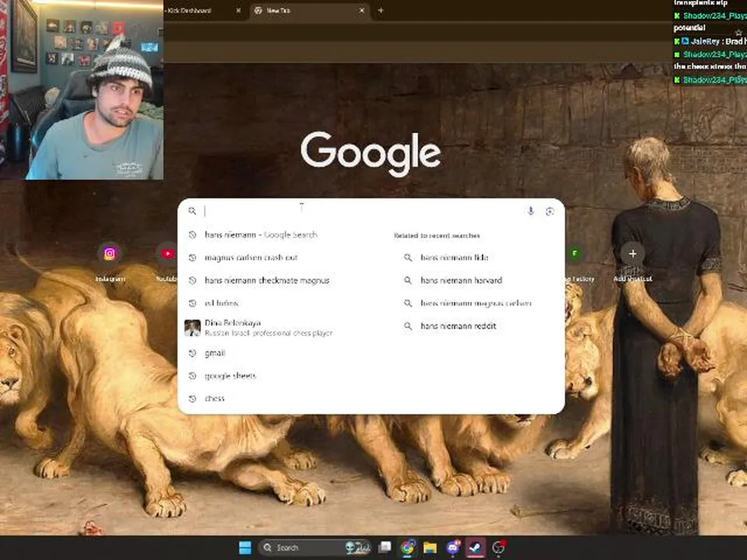Open the Windows Start menu
747x560 pixels.
click(x=245, y=548)
